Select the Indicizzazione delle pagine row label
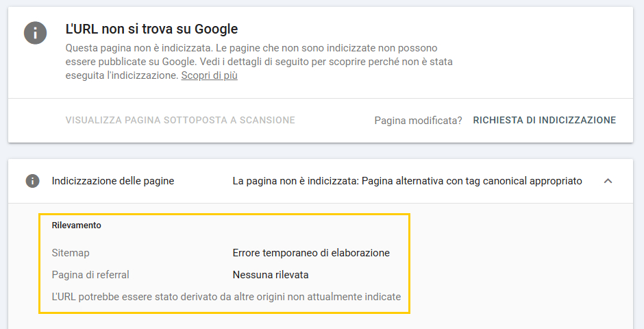The image size is (644, 329). pyautogui.click(x=113, y=181)
